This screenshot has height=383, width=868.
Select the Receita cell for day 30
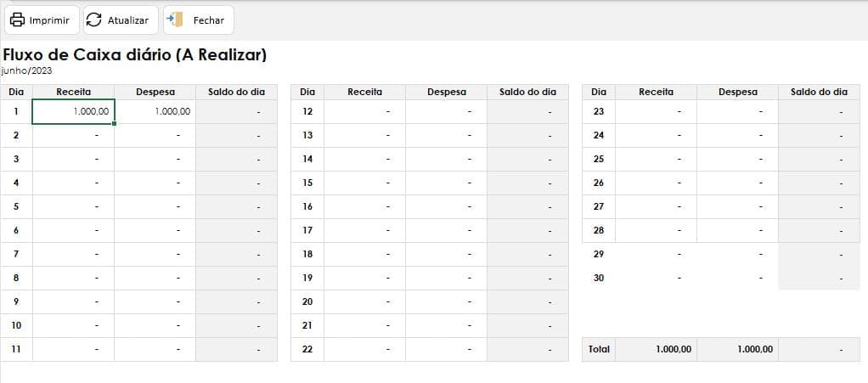click(656, 278)
